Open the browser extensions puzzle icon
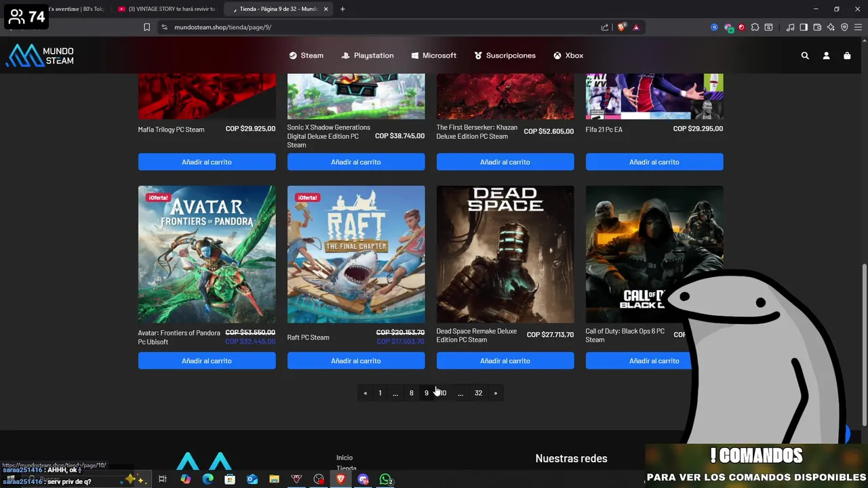This screenshot has height=488, width=868. pyautogui.click(x=755, y=27)
